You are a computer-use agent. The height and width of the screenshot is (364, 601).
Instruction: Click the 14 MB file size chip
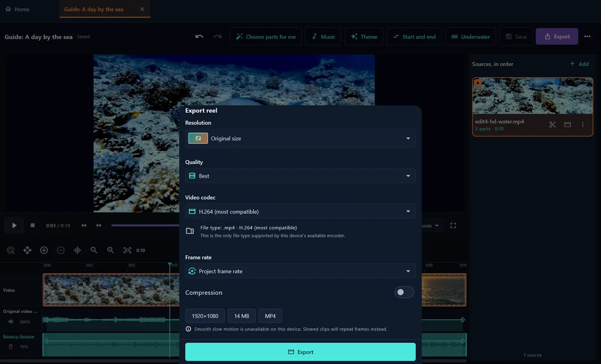(242, 316)
